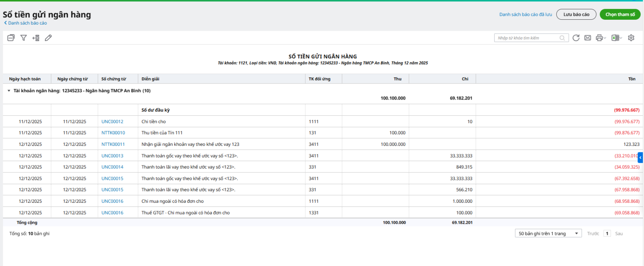Screen dimensions: 644x266
Task: Click the magnifier search icon
Action: click(562, 38)
